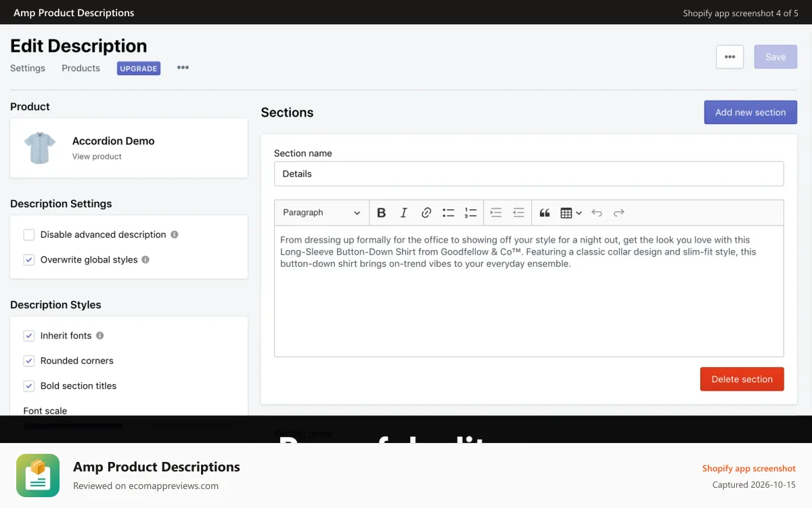Click the Edit Description heading
The width and height of the screenshot is (812, 508).
[x=78, y=45]
